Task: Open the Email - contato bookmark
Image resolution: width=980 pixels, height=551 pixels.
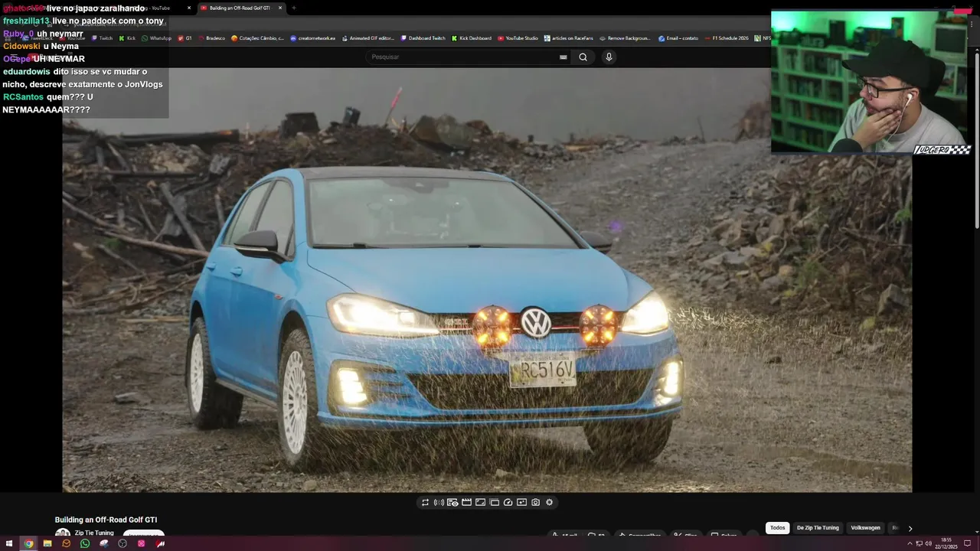Action: pos(678,38)
